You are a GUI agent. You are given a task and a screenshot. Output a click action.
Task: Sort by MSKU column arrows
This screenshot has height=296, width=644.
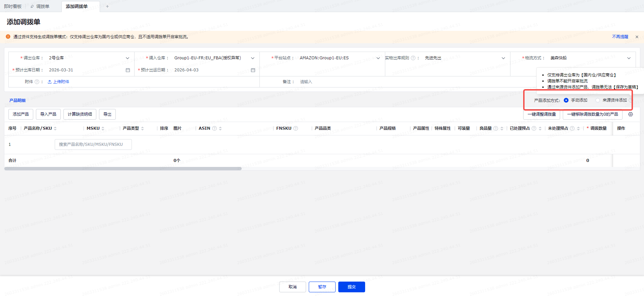[x=103, y=128]
